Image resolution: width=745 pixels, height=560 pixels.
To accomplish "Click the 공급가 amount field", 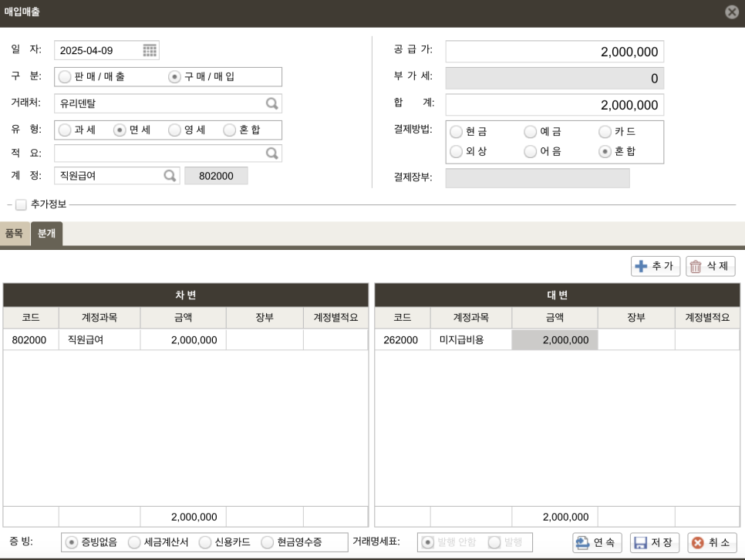I will 555,52.
